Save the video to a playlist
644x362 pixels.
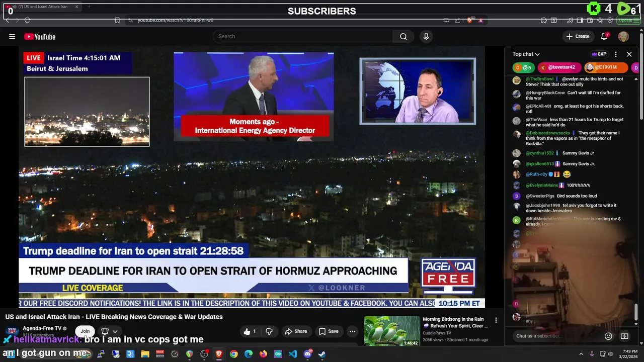[329, 331]
